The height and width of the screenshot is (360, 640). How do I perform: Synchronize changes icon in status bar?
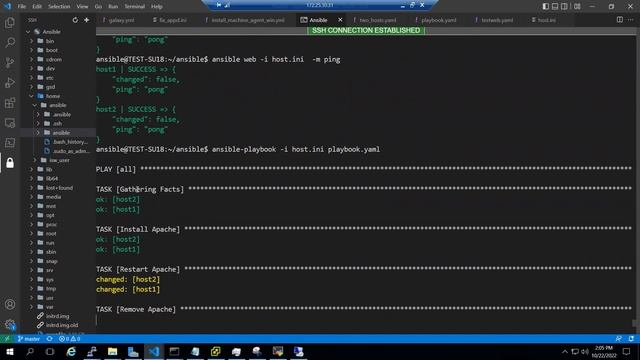(x=49, y=339)
